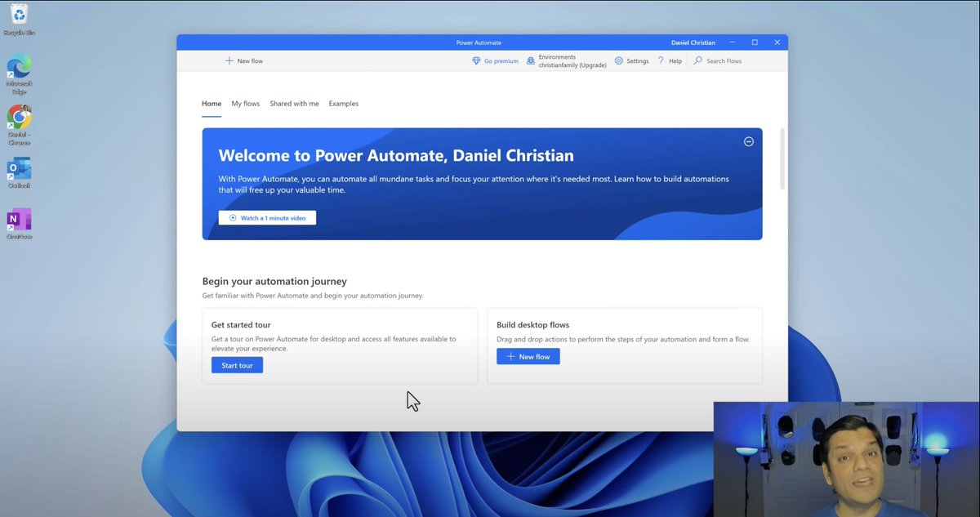The image size is (980, 517).
Task: Click Watch a 1 minute video
Action: (x=267, y=218)
